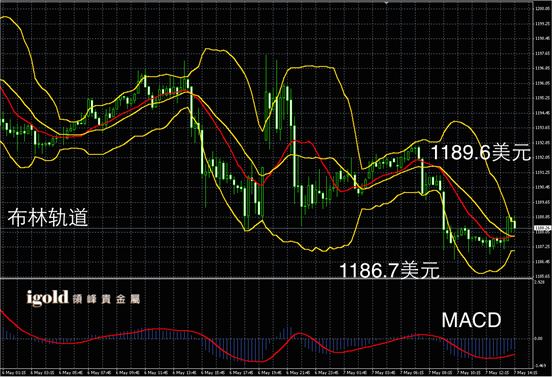Select the MACD indicator label
The height and width of the screenshot is (377, 552).
[x=471, y=320]
